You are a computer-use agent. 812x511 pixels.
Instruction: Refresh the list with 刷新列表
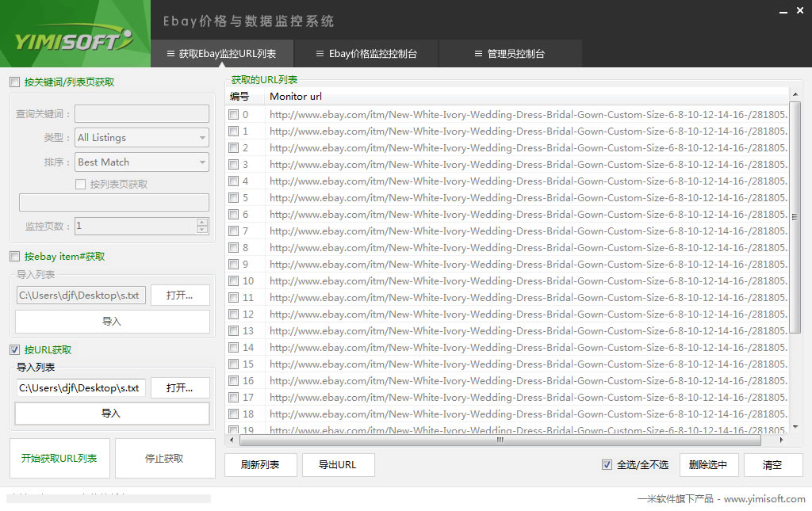(260, 465)
